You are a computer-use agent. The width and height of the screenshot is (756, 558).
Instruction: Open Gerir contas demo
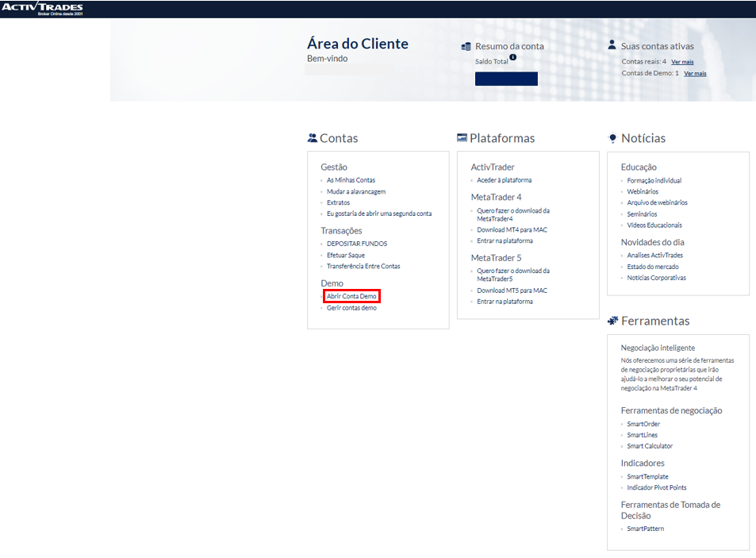click(351, 308)
